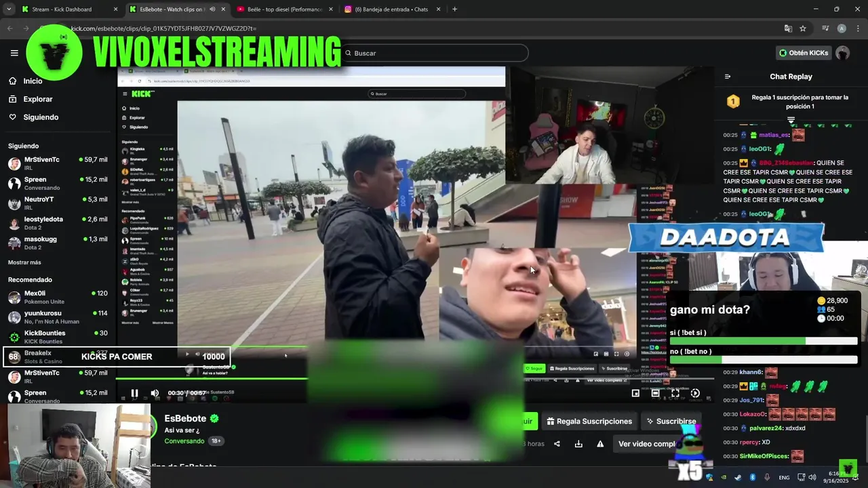Viewport: 868px width, 488px height.
Task: Open the Chrome profile avatar
Action: tap(842, 28)
